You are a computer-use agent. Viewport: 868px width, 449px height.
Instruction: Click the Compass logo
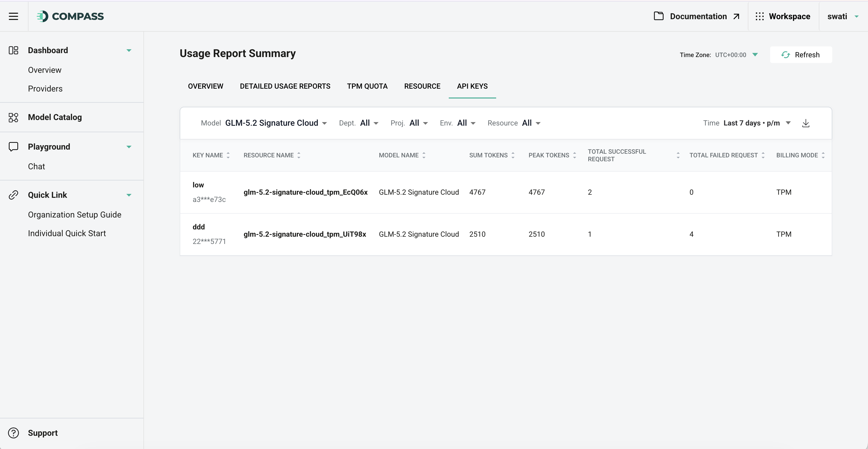point(70,16)
